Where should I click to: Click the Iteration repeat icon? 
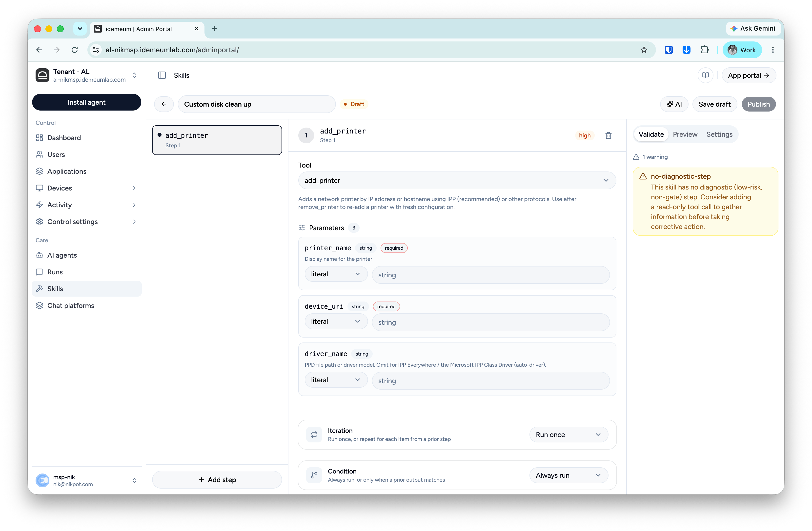(x=314, y=435)
